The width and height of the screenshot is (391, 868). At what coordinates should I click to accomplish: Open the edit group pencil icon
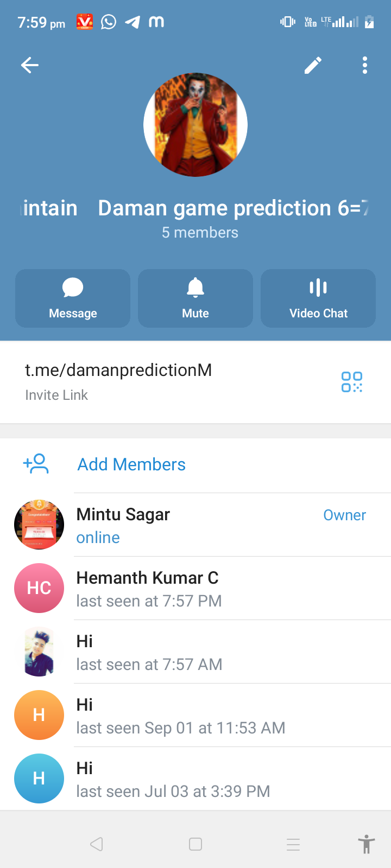point(313,66)
